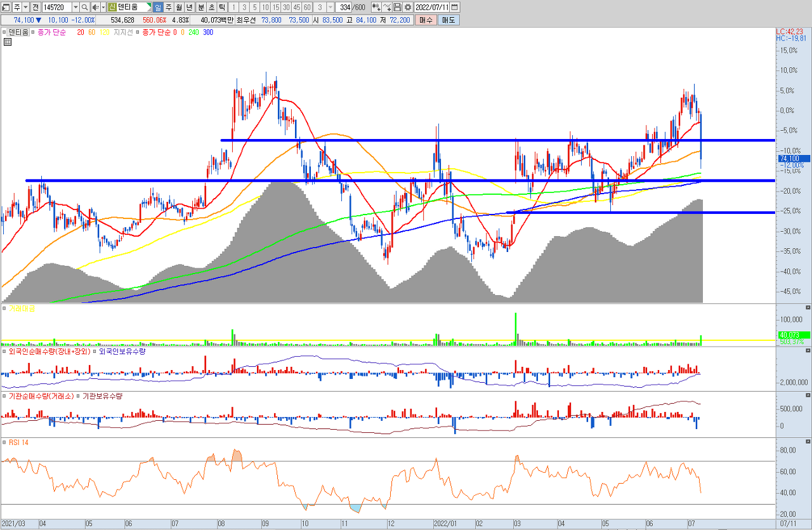The height and width of the screenshot is (530, 812).
Task: Click the RSI 14 indicator label
Action: click(18, 442)
